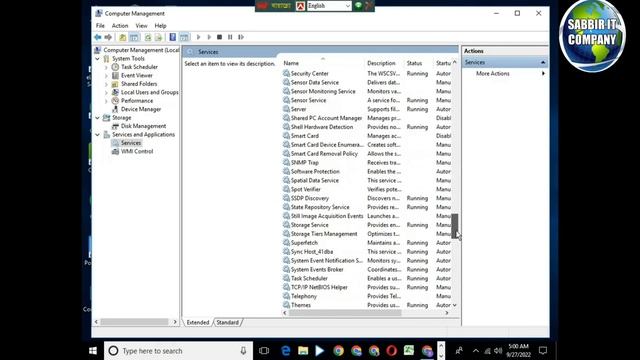640x360 pixels.
Task: Open the Action Center notification icon
Action: click(543, 351)
